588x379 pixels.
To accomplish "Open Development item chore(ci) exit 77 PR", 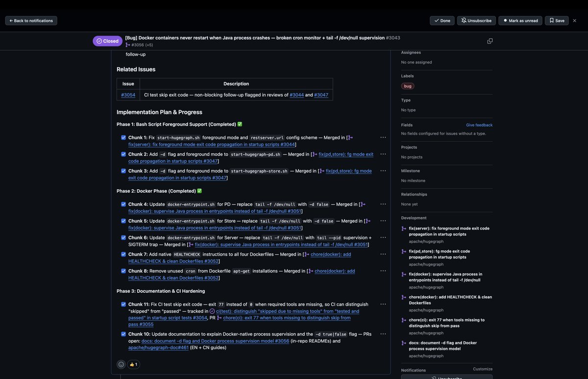I will click(447, 323).
